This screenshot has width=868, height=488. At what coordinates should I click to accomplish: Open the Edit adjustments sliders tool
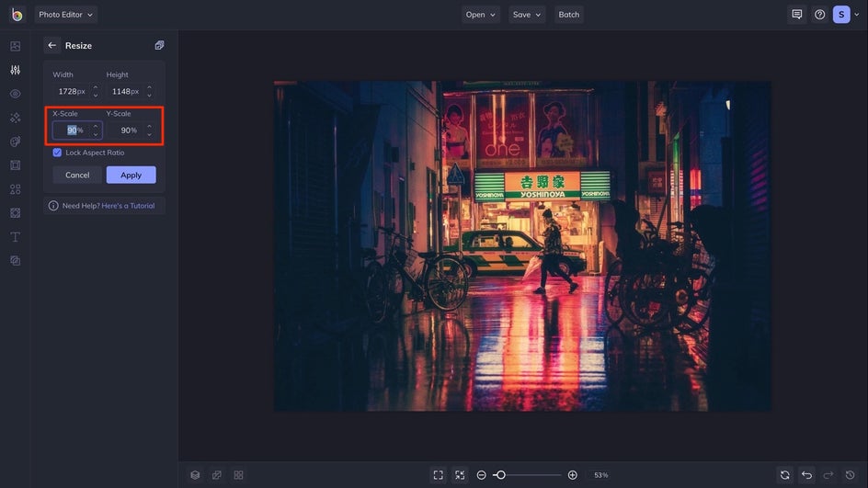(x=16, y=70)
